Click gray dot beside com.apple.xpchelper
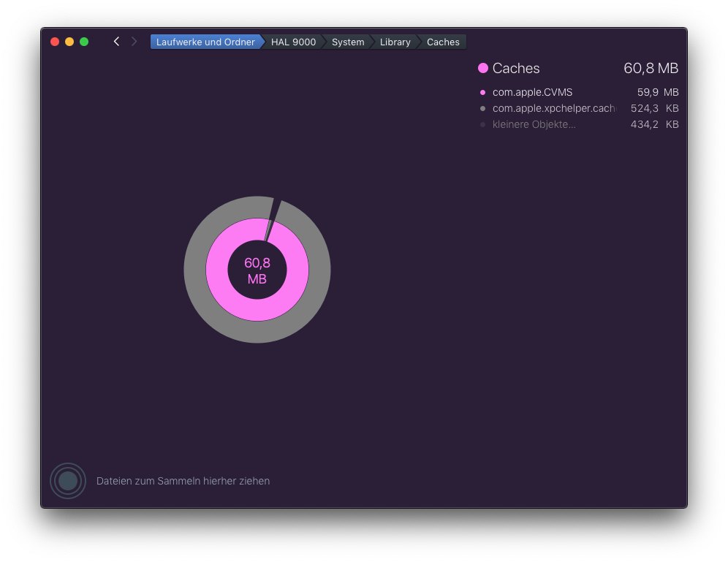 483,109
